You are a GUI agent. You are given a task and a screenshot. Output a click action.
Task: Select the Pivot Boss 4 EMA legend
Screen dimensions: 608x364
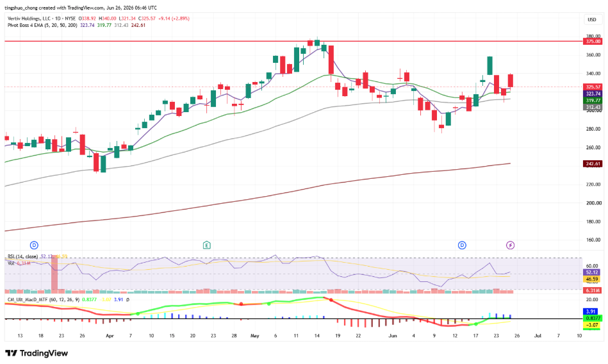42,25
